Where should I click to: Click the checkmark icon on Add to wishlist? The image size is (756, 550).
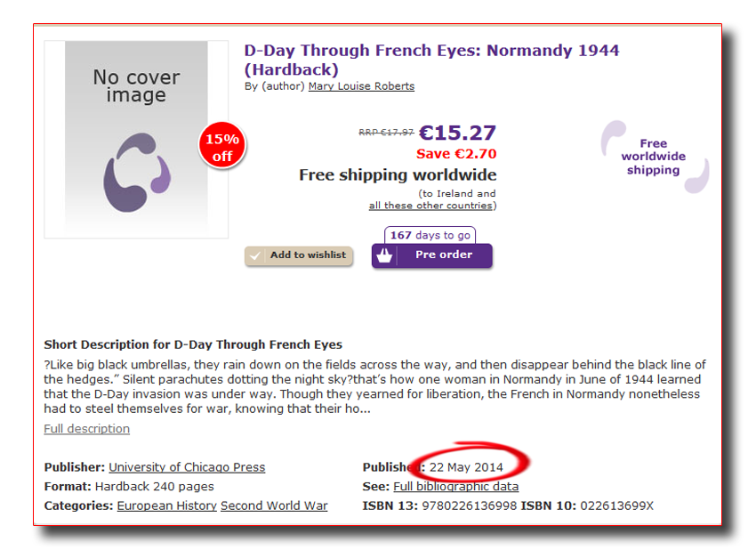coord(255,255)
